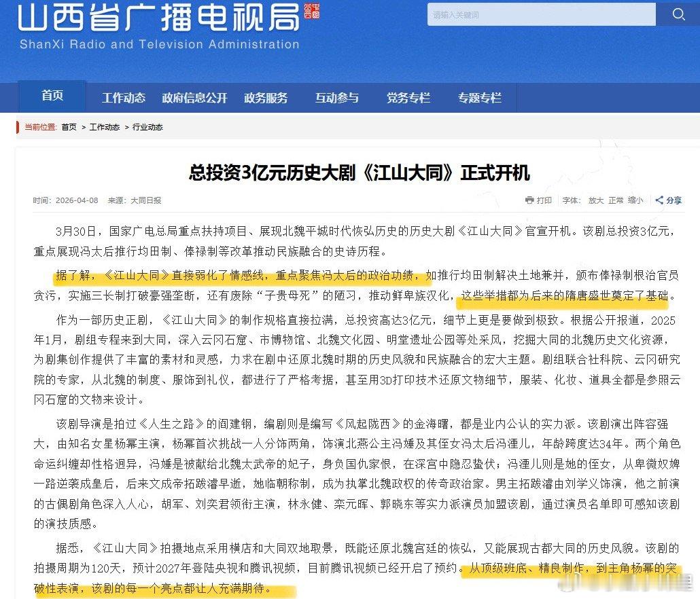Open the 政务服务 menu
Screen dimensions: 700x599
click(x=266, y=97)
